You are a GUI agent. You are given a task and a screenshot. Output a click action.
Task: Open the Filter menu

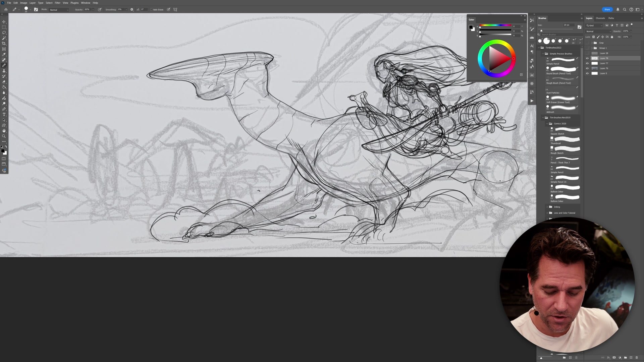57,3
